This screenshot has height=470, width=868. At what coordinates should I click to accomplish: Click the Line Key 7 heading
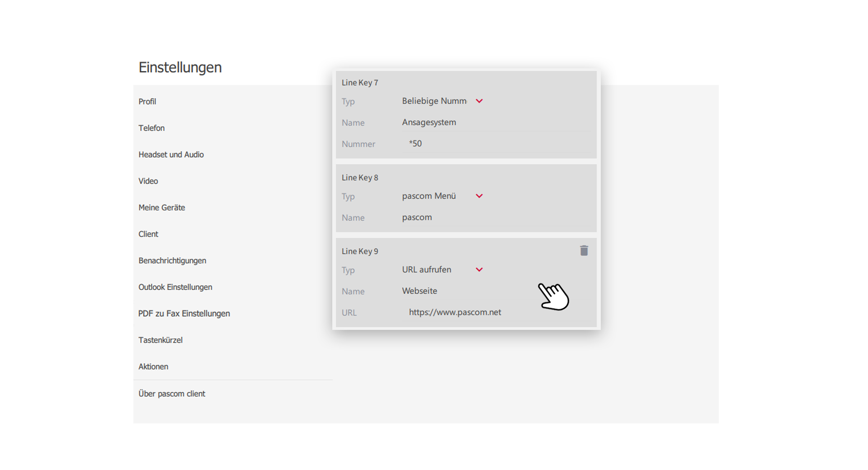point(360,83)
